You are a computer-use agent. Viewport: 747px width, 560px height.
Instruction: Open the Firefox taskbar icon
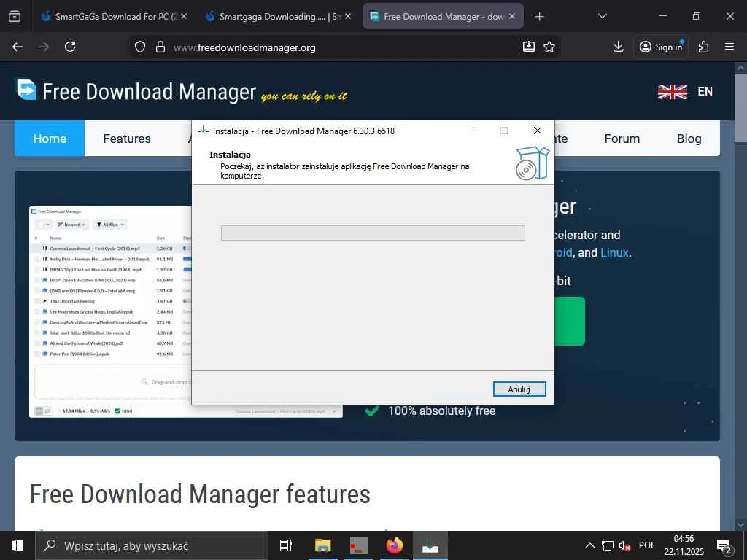point(395,545)
